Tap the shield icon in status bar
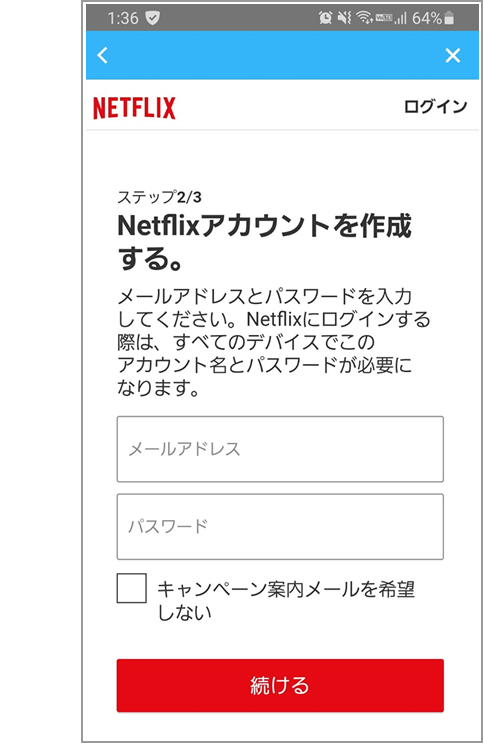 coord(152,18)
